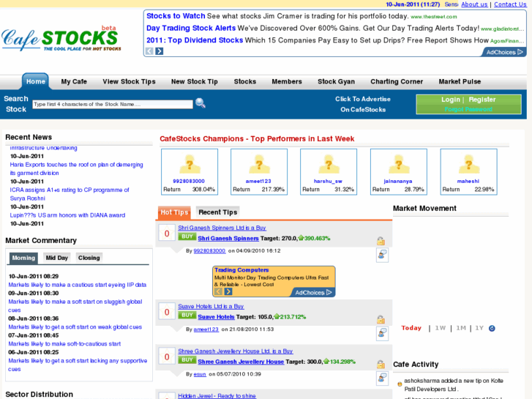Image resolution: width=532 pixels, height=399 pixels.
Task: Click AdChoices icon in top banner
Action: point(504,52)
